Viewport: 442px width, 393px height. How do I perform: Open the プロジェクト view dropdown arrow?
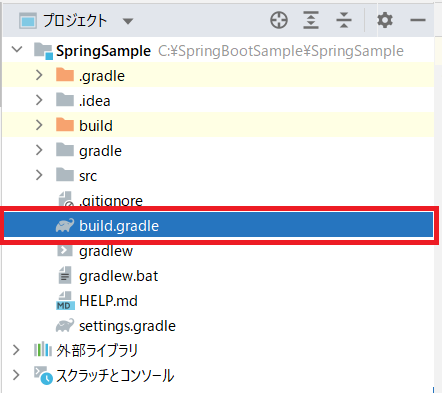click(128, 21)
